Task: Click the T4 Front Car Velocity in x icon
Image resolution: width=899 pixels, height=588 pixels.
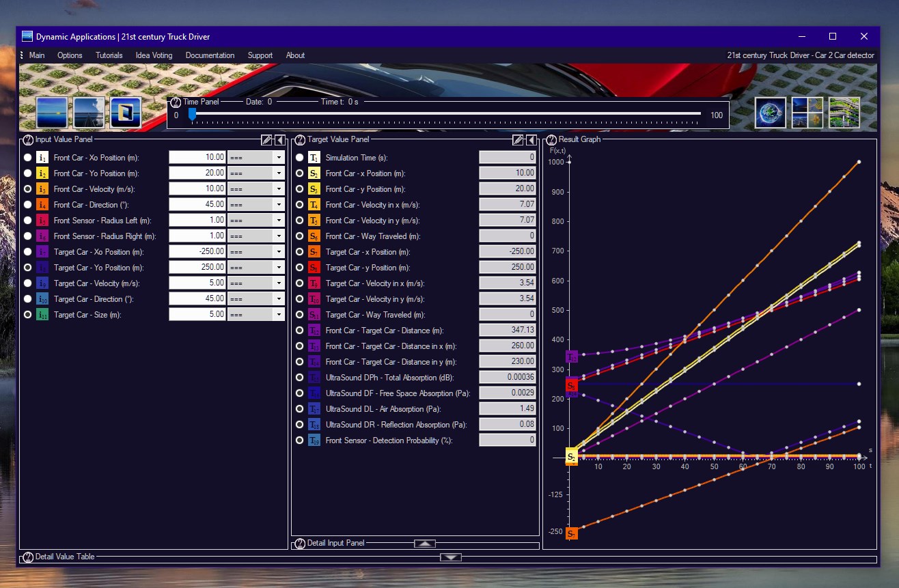Action: pos(314,204)
